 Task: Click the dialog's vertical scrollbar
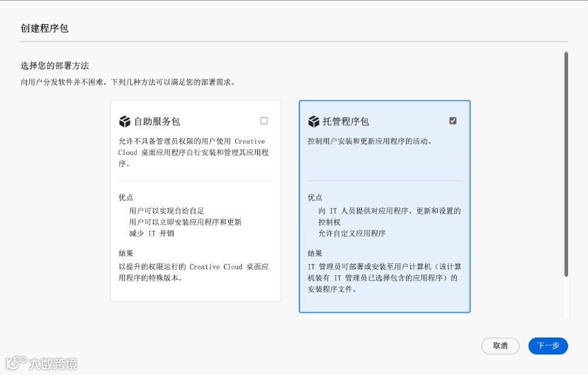tap(566, 164)
